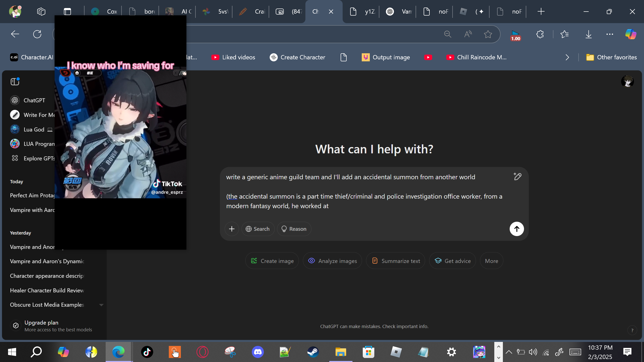Open the Character.AI bookmark
Image resolution: width=644 pixels, height=362 pixels.
coord(32,57)
